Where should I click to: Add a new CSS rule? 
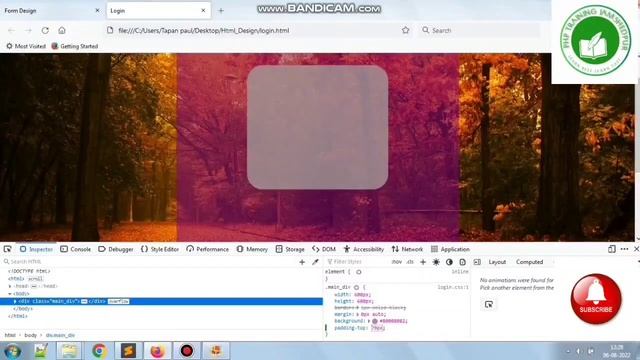coord(423,262)
